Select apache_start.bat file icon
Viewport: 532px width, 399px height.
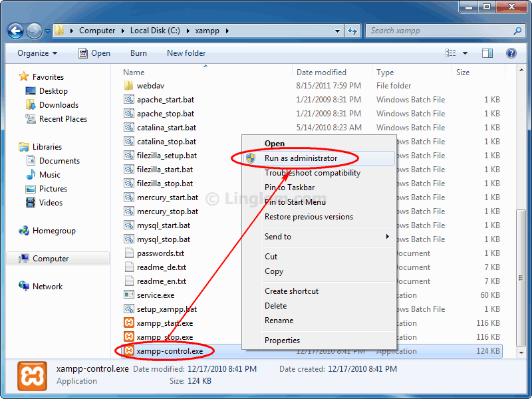[x=128, y=99]
